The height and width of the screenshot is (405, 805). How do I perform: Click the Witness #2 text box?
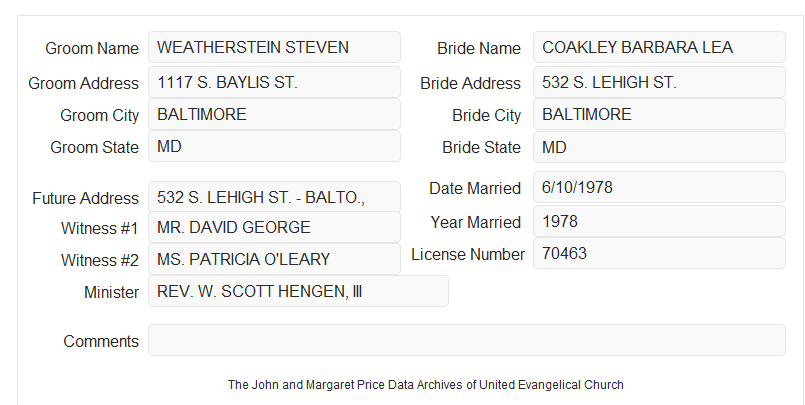(x=274, y=259)
